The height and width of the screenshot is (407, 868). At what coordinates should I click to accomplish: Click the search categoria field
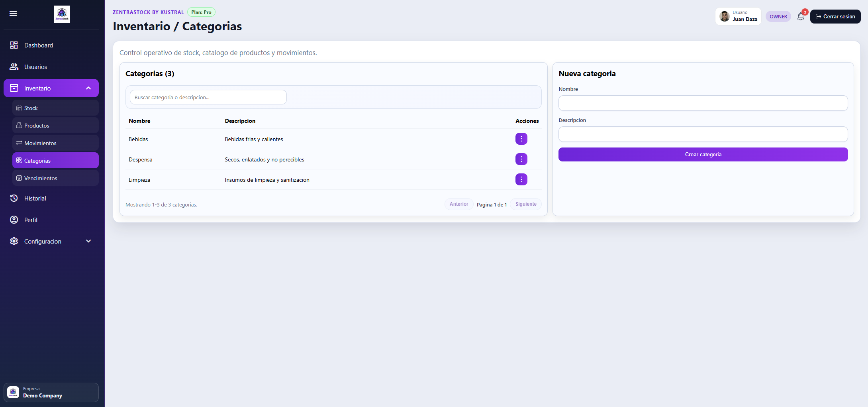pos(208,97)
